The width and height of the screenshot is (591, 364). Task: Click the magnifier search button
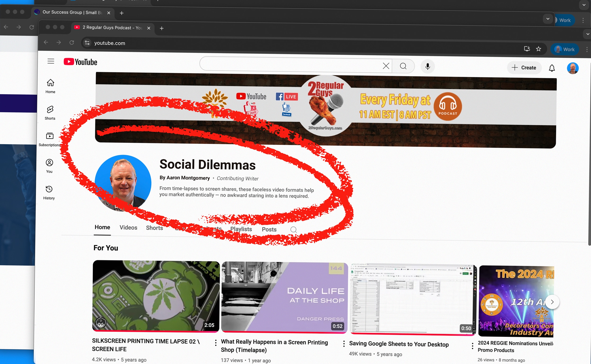[x=403, y=66]
